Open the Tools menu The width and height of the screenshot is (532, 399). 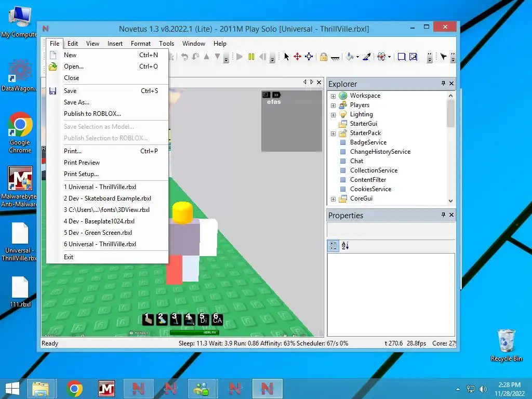tap(167, 44)
